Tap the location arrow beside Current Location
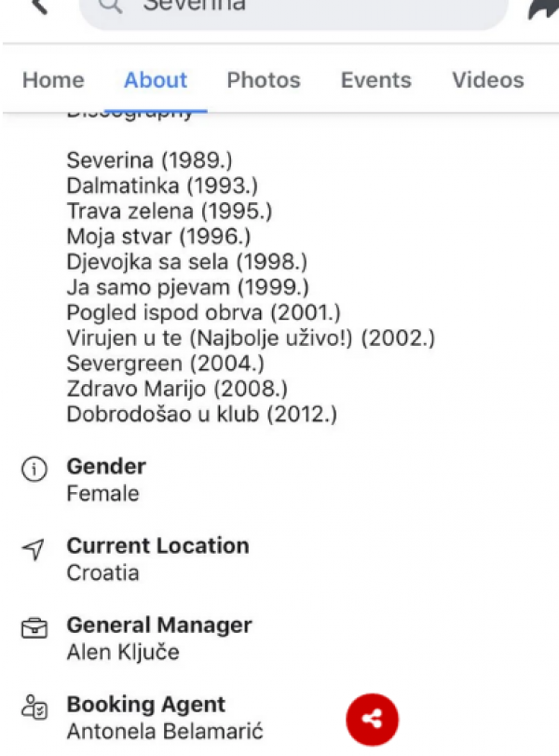The height and width of the screenshot is (756, 559). tap(34, 550)
